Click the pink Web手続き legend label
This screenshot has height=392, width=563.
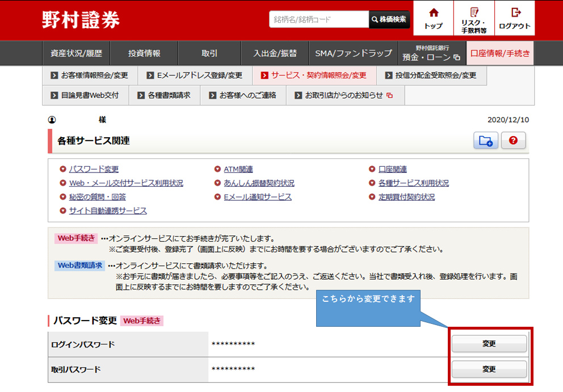coord(76,238)
